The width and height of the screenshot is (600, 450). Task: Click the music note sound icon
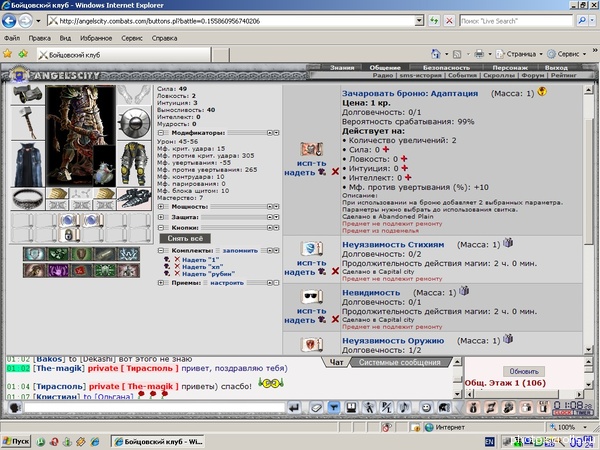tap(404, 408)
